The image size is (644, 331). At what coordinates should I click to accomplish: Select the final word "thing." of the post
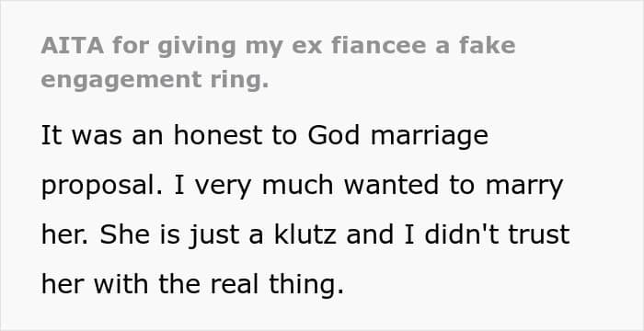pos(306,285)
